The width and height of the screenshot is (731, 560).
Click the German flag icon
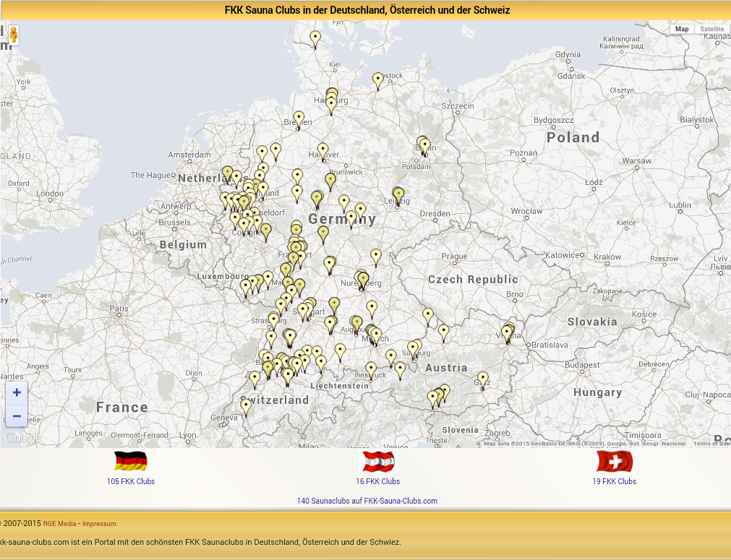pos(131,461)
